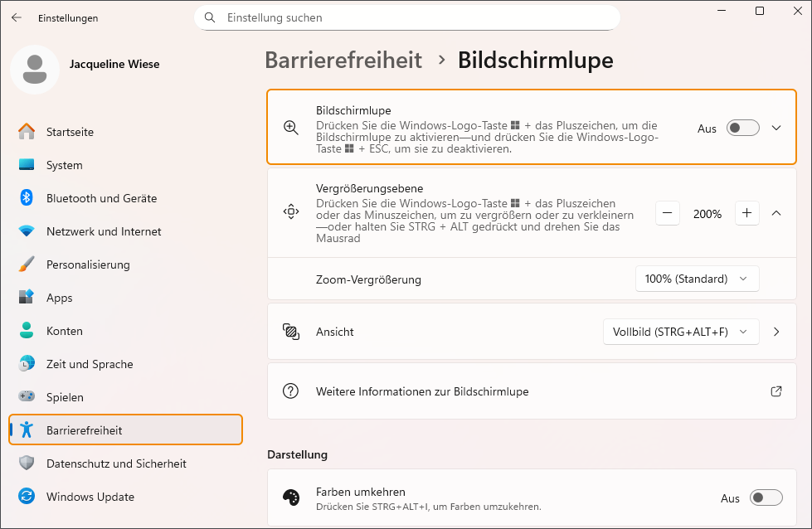Image resolution: width=812 pixels, height=529 pixels.
Task: Enable the Farben umkehren switch
Action: [x=765, y=497]
